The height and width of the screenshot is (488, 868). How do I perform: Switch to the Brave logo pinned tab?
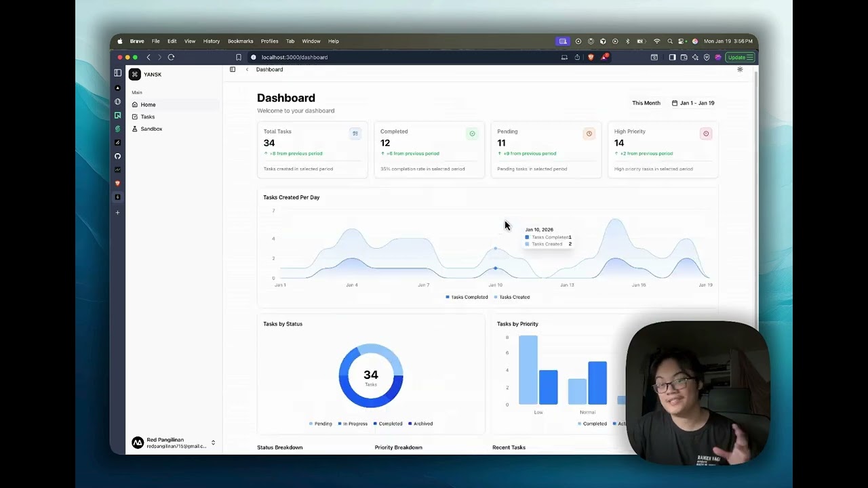pyautogui.click(x=117, y=183)
